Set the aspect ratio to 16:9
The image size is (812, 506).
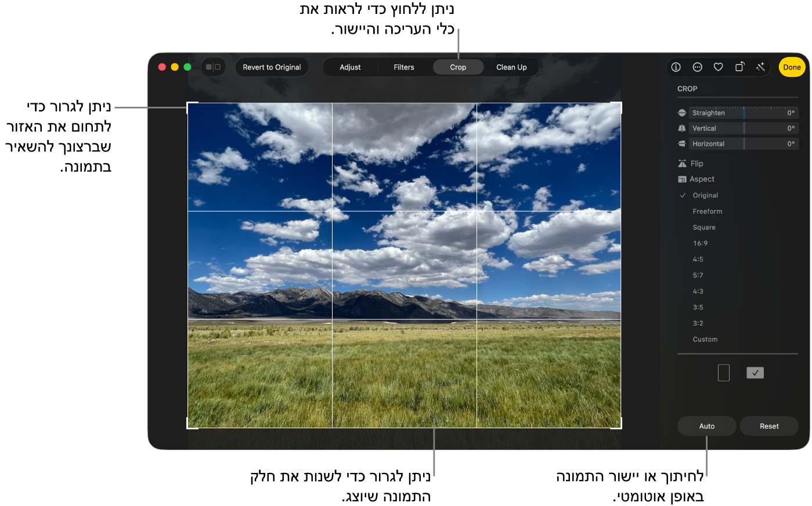[x=700, y=243]
